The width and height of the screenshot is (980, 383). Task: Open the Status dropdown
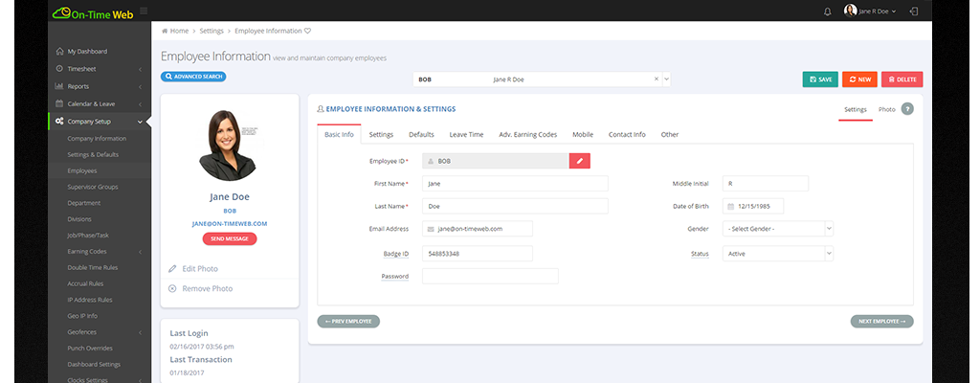(x=778, y=254)
